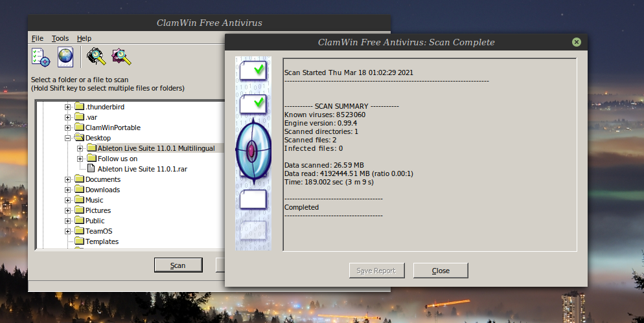Screen dimensions: 644x323
Task: Click the SCAN SUMMARY heading line
Action: tap(341, 106)
